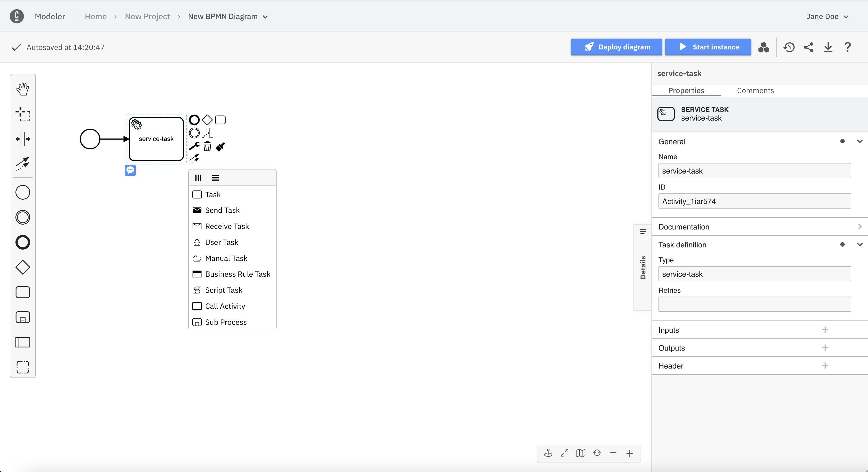Open the change element wrench icon
This screenshot has width=868, height=472.
click(x=194, y=146)
